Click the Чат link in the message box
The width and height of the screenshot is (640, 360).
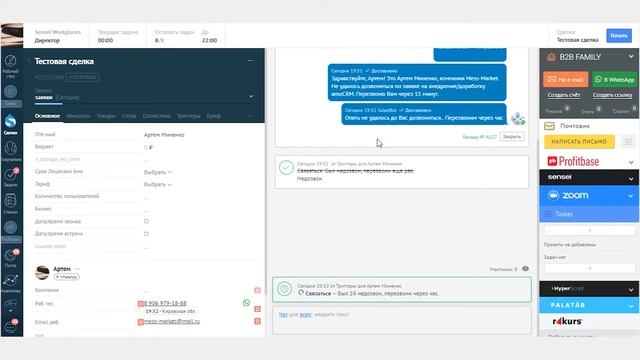coord(283,315)
